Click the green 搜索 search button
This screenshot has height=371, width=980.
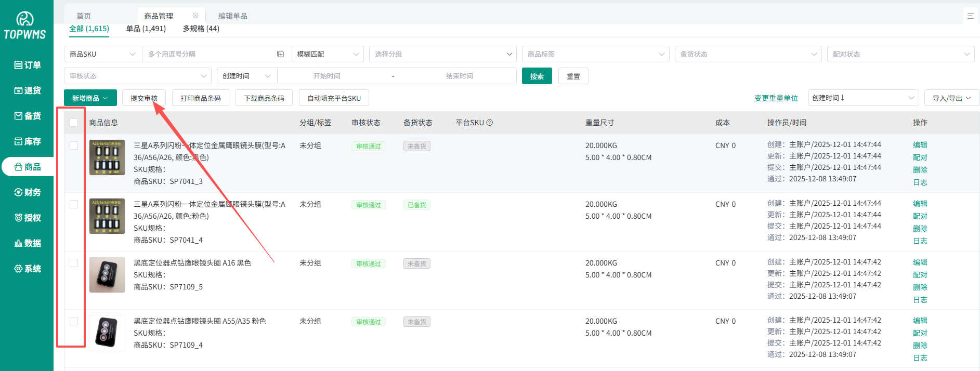pos(537,76)
